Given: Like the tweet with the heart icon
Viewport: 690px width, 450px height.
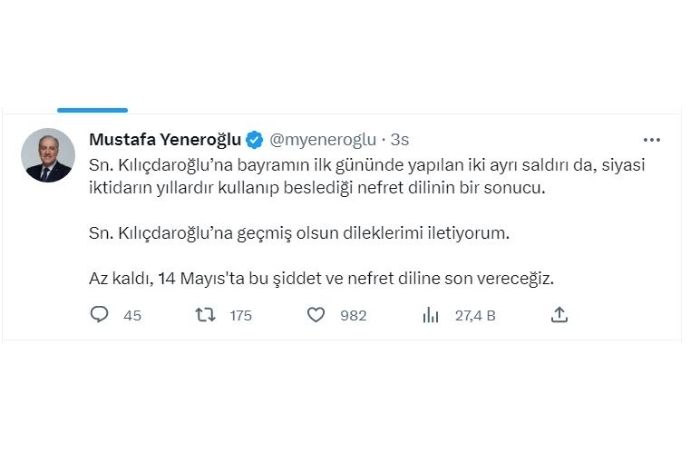Looking at the screenshot, I should tap(316, 315).
